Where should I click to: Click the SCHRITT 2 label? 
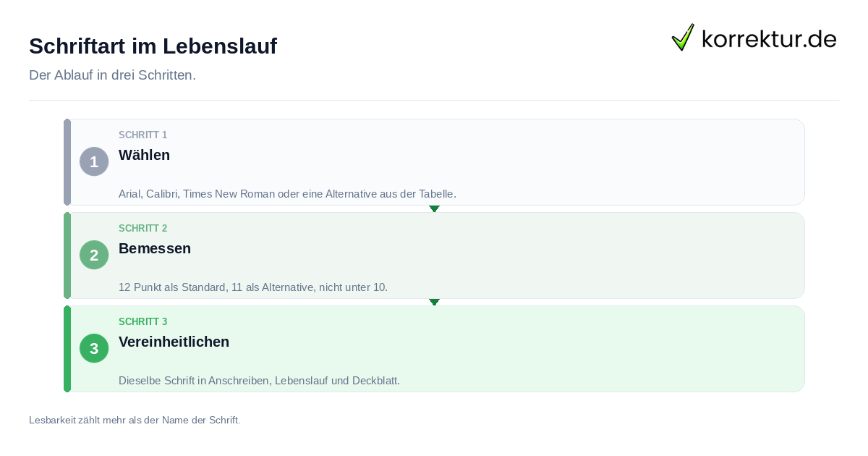(x=142, y=228)
